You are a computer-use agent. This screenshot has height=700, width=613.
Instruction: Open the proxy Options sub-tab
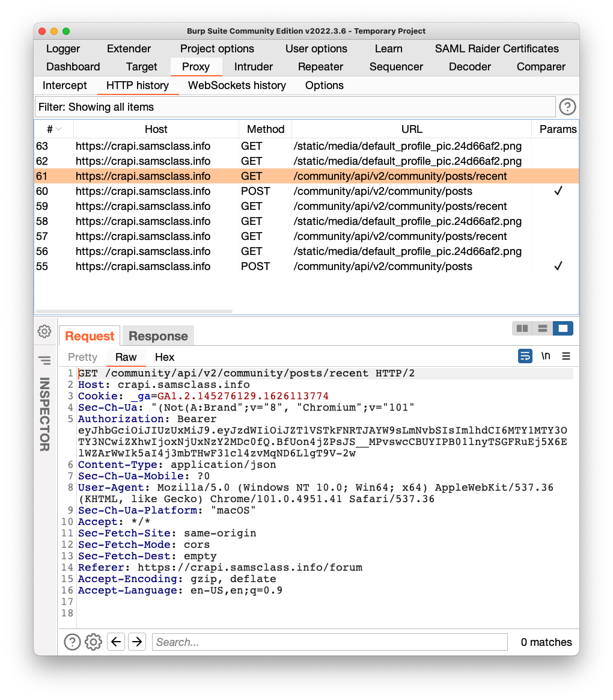tap(325, 85)
